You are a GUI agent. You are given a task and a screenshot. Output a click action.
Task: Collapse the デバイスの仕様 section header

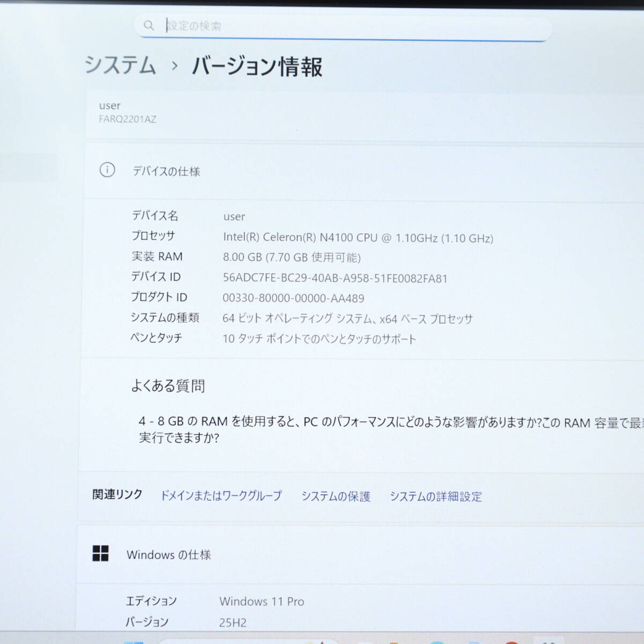click(x=364, y=171)
